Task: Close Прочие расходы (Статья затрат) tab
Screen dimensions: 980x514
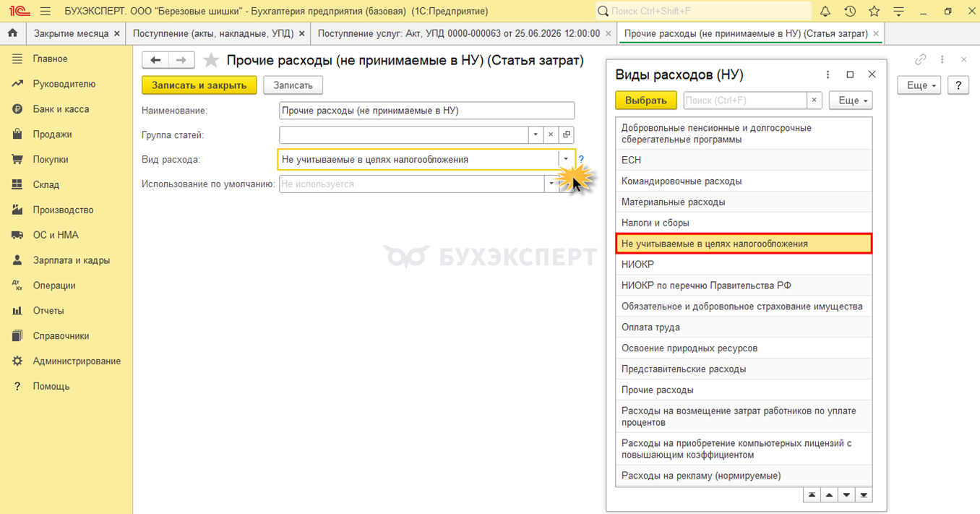Action: pos(876,34)
